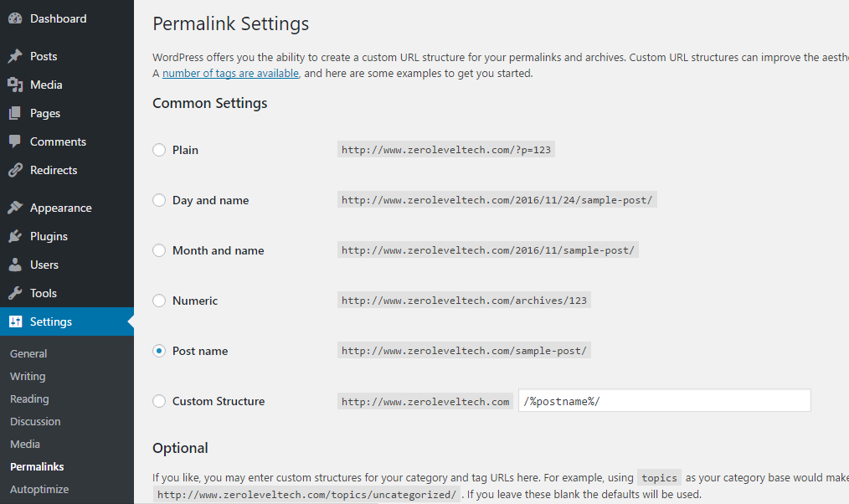The image size is (849, 504).
Task: Click the Users person icon
Action: tap(15, 265)
